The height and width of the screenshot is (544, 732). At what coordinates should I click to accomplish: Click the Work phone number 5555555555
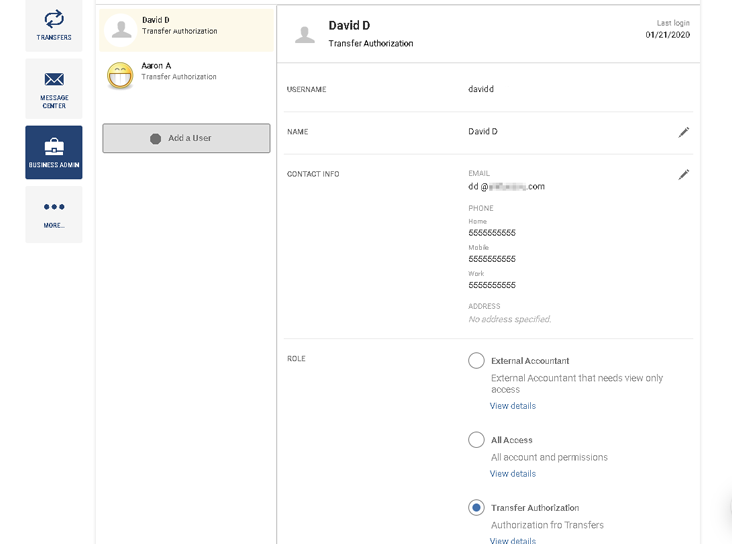point(492,285)
